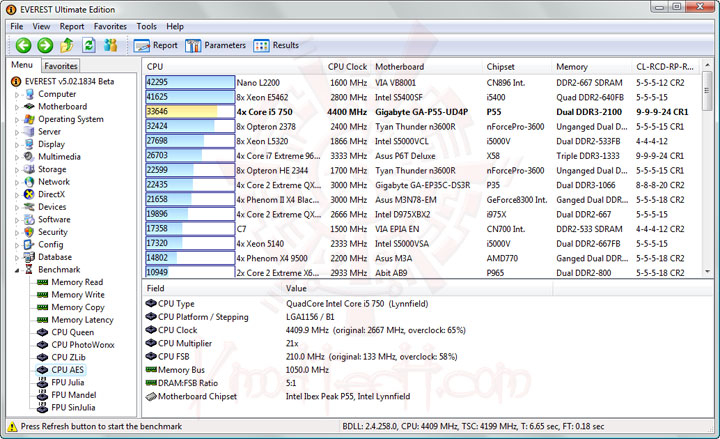Click the EVEREST v5.02.1834 Beta root icon
Image resolution: width=720 pixels, height=439 pixels.
[16, 82]
